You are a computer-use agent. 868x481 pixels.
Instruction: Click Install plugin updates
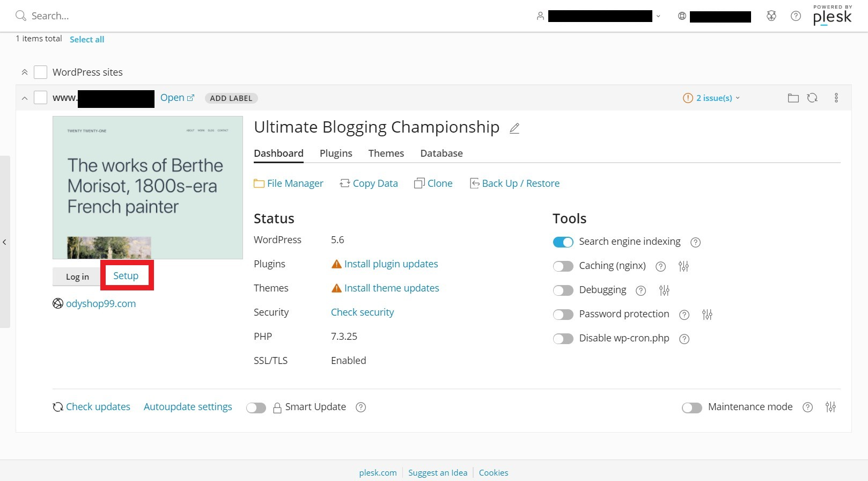point(391,264)
